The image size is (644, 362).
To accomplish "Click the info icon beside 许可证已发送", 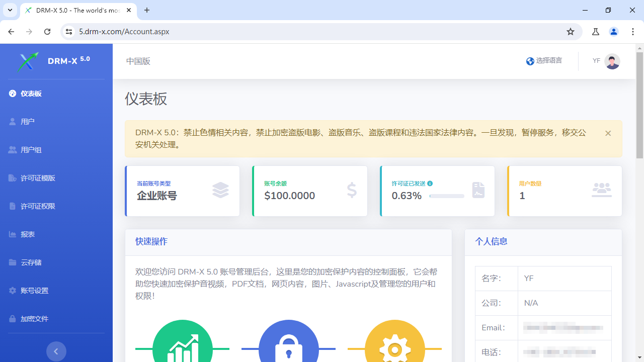I will click(x=430, y=184).
